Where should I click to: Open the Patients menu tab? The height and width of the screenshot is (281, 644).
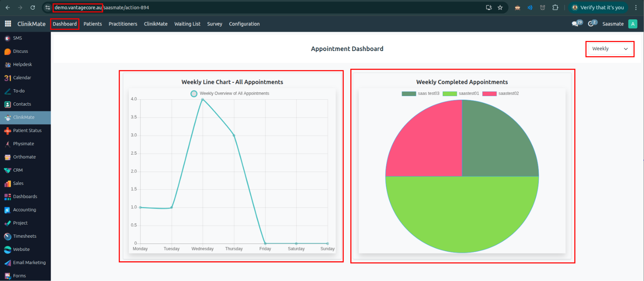[x=92, y=24]
